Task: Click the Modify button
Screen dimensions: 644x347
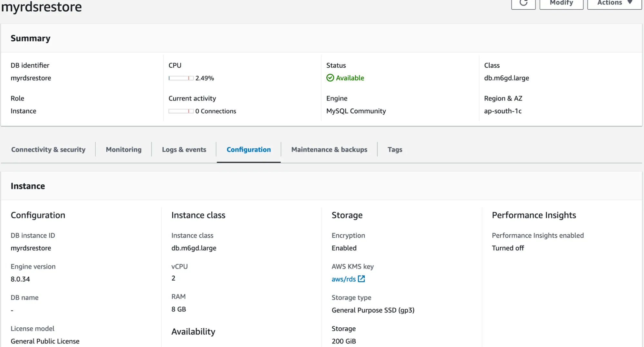Action: point(561,3)
